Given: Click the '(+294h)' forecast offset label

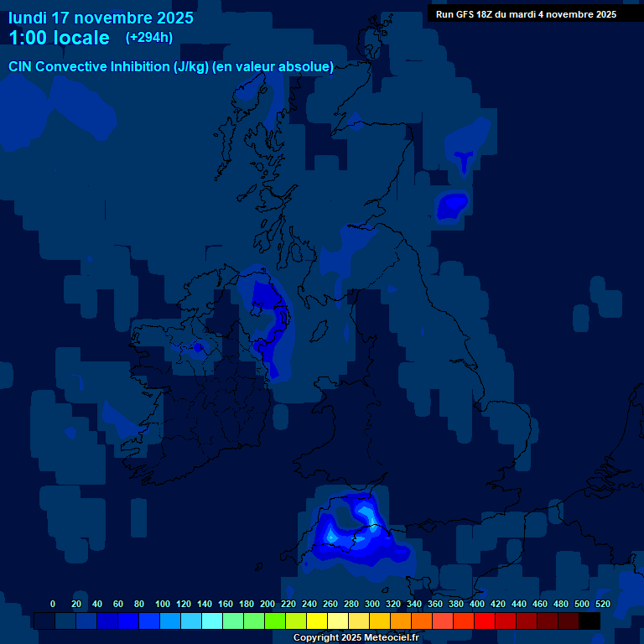Looking at the screenshot, I should 149,38.
